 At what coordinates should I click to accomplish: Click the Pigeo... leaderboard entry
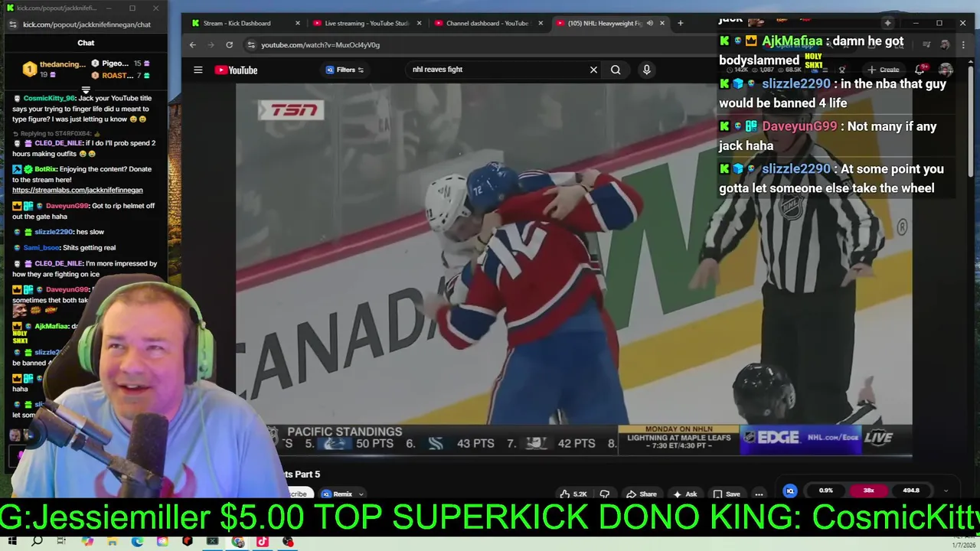(121, 64)
